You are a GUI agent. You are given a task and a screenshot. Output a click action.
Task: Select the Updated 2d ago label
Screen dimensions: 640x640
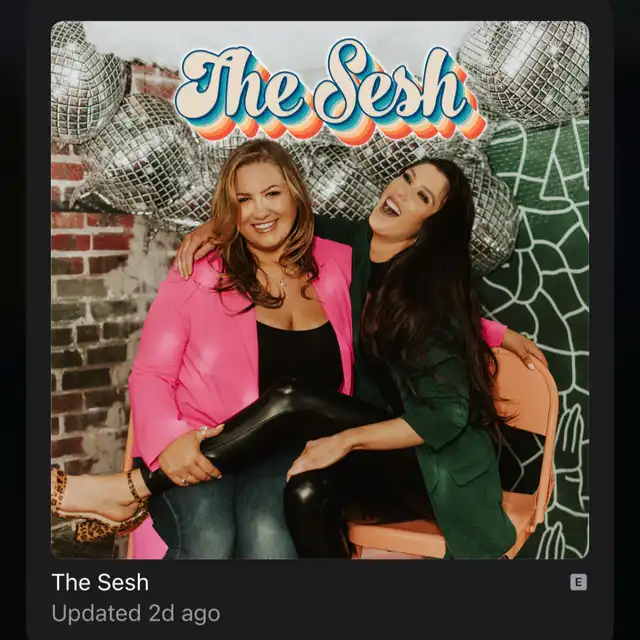click(x=136, y=613)
